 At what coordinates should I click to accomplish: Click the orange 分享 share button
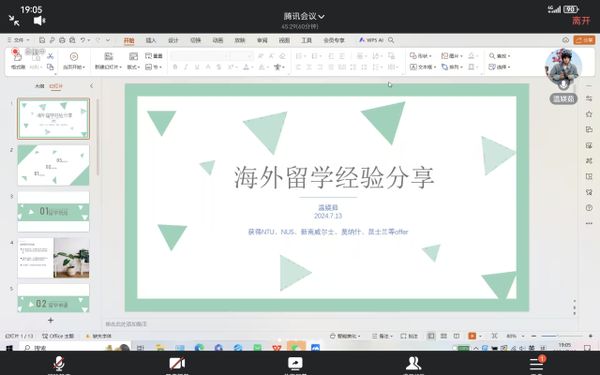pos(584,40)
